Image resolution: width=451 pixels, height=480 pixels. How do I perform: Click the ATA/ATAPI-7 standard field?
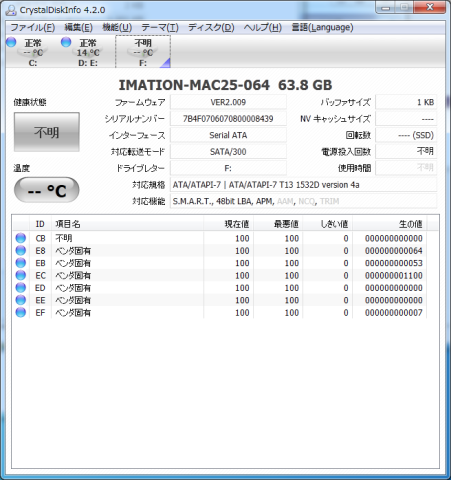click(303, 185)
